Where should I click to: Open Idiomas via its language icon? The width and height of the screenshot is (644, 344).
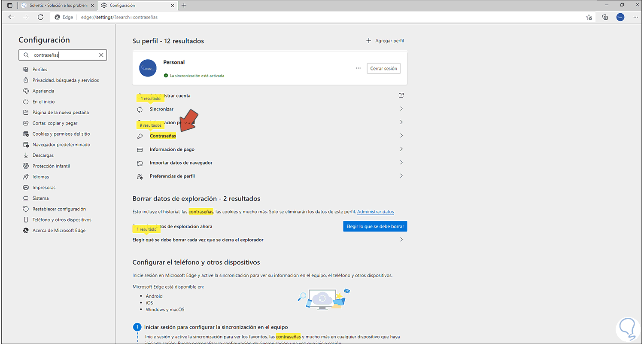click(25, 177)
